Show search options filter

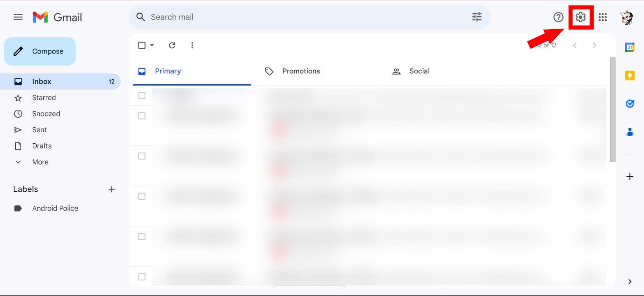point(477,17)
